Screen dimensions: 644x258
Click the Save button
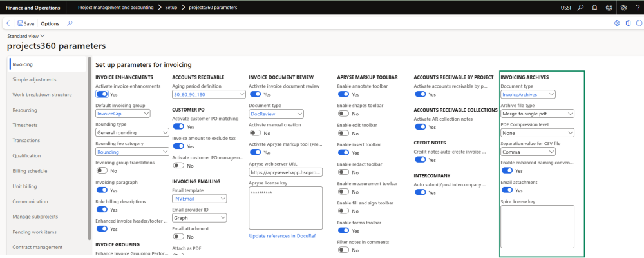[x=26, y=23]
